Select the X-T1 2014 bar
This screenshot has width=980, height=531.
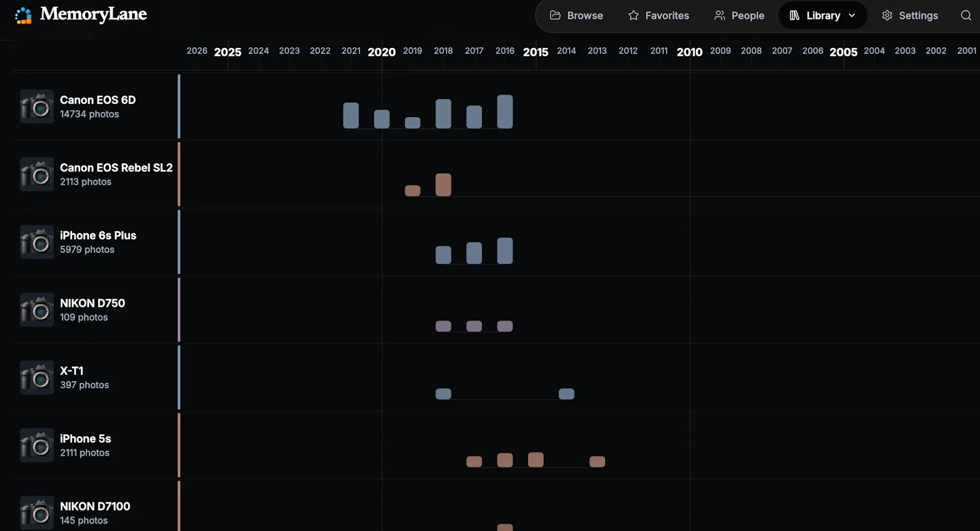click(567, 394)
